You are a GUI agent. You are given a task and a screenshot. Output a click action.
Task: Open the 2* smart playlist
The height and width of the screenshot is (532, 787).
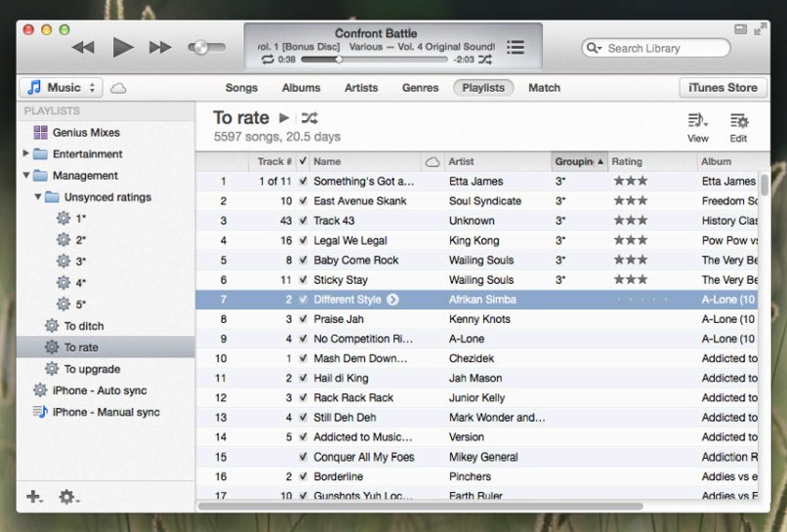[70, 240]
